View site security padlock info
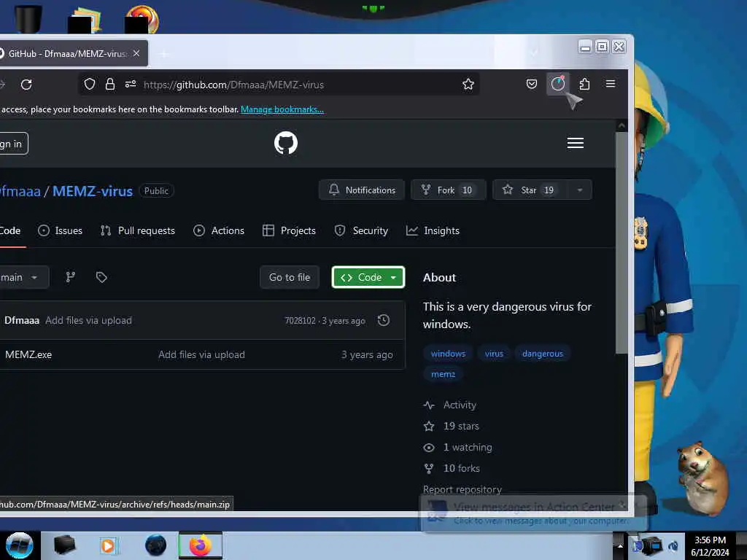The image size is (747, 560). pos(110,85)
